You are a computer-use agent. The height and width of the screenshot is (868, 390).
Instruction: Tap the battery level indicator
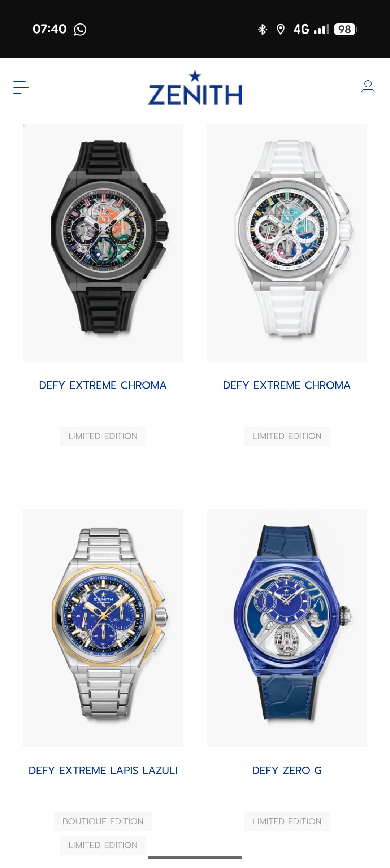346,29
